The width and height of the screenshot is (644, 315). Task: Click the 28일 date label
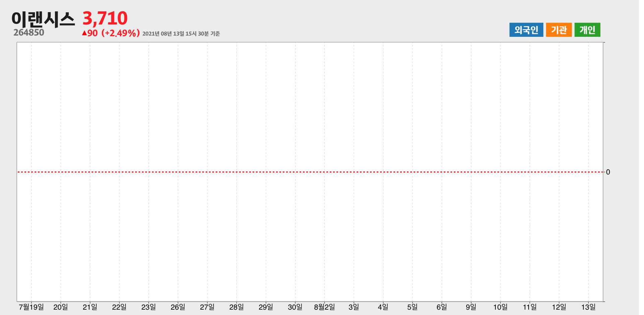click(x=236, y=307)
